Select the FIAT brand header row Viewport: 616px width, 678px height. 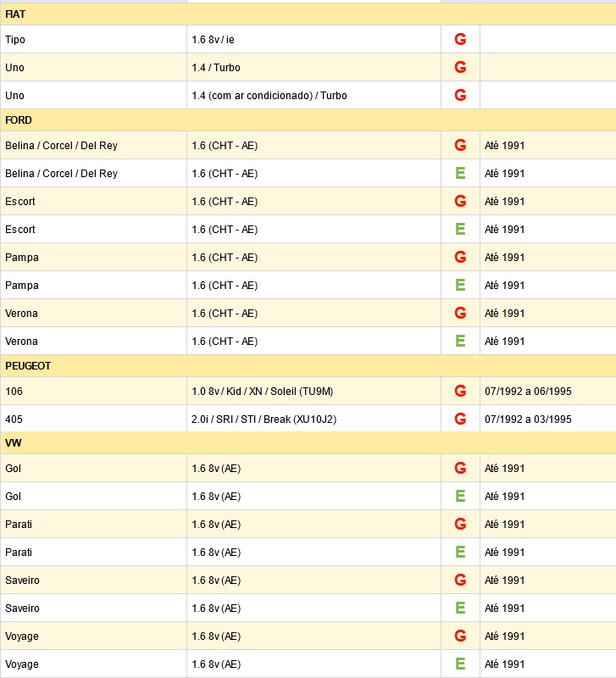point(308,14)
